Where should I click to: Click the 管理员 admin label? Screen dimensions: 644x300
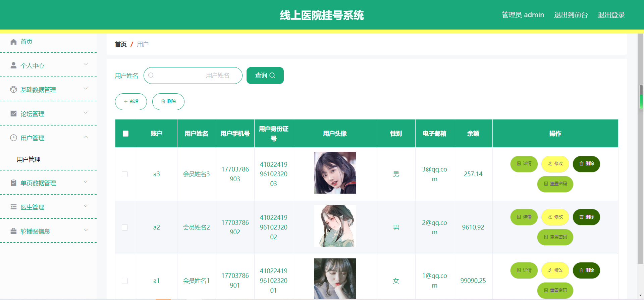point(523,15)
